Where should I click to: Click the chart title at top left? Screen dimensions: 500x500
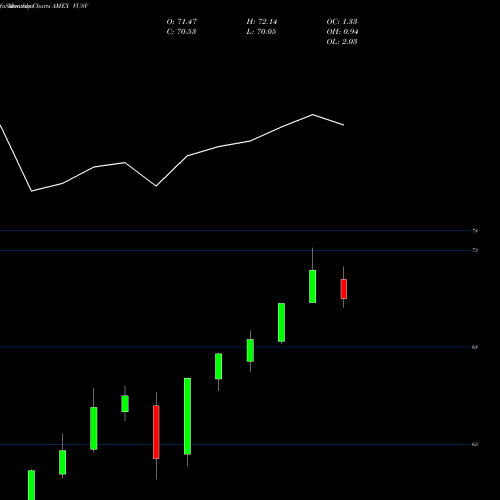[44, 6]
